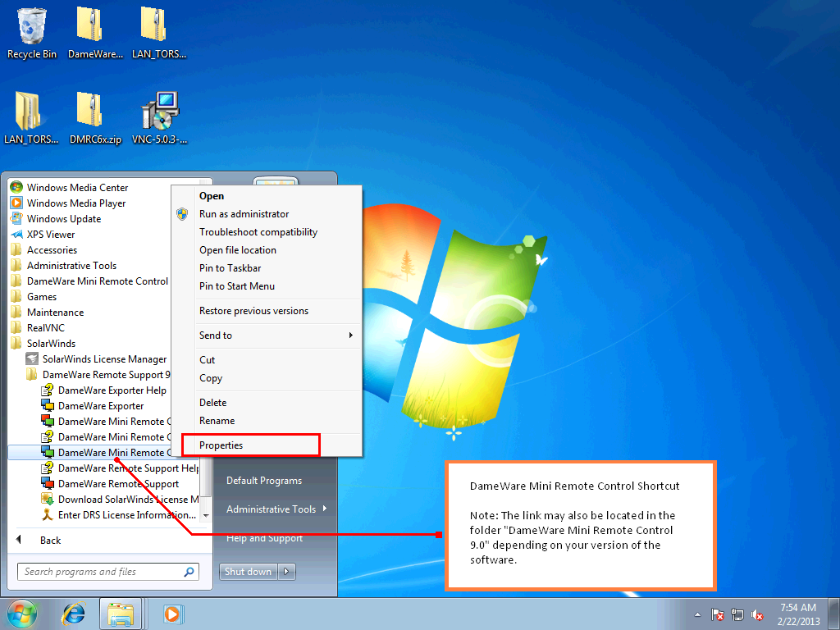Open Help and Support
The width and height of the screenshot is (840, 630).
(264, 538)
